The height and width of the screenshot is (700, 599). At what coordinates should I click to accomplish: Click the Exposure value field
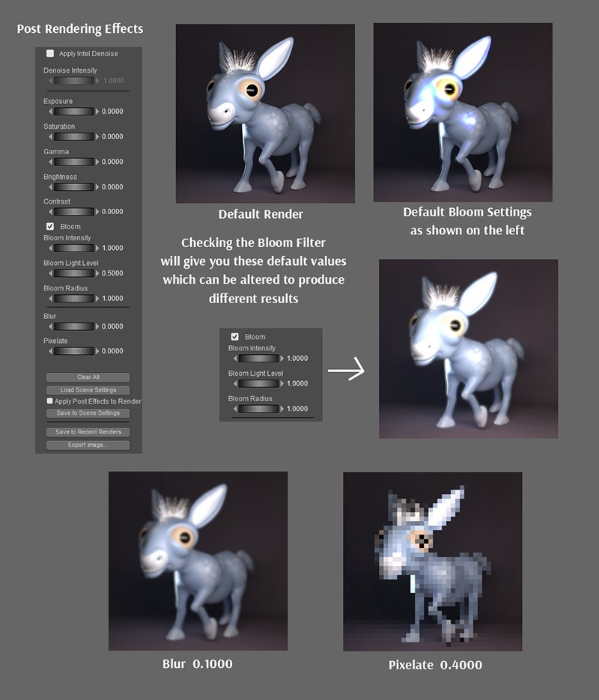point(112,112)
